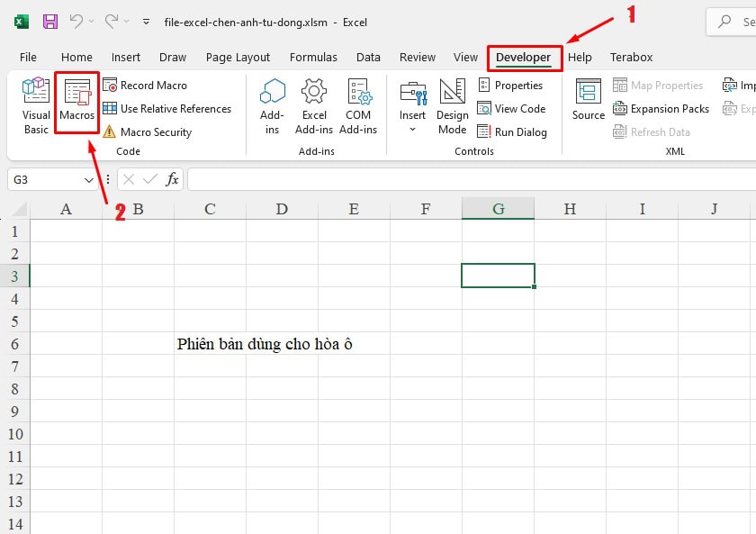Save the workbook with the Save icon
756x534 pixels.
coord(50,22)
